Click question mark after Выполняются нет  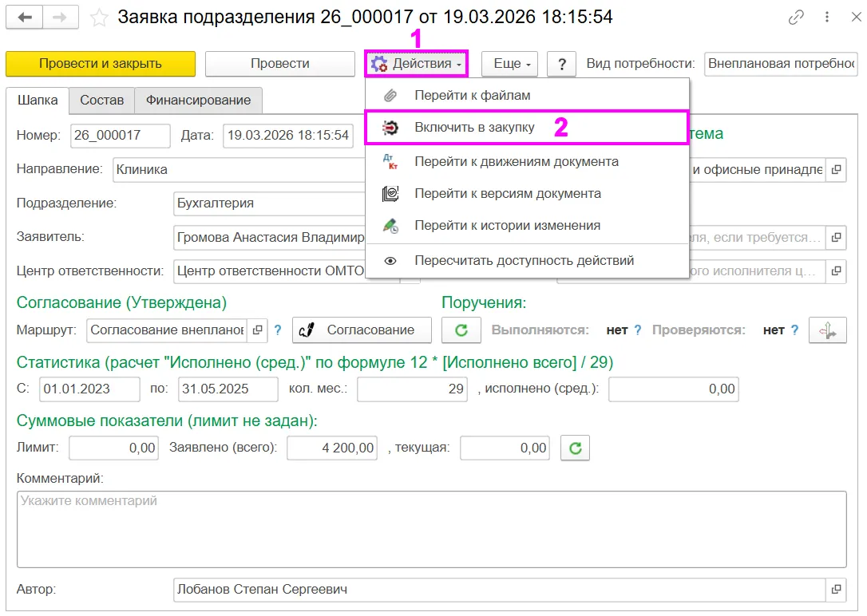pyautogui.click(x=638, y=330)
